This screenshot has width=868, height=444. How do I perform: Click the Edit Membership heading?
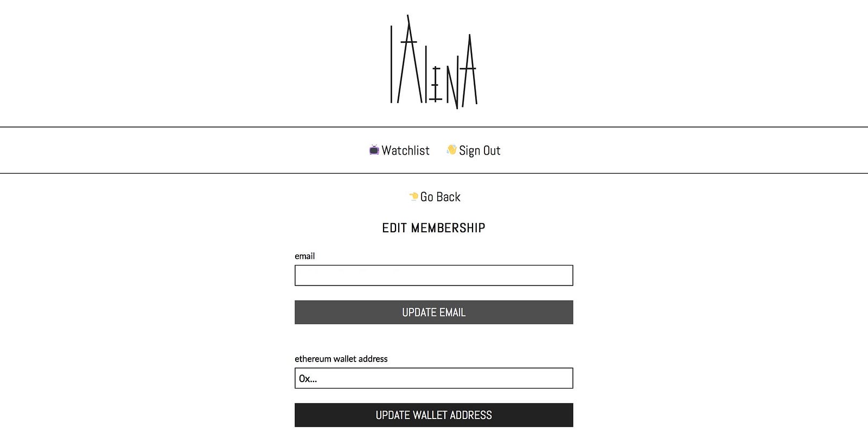433,228
